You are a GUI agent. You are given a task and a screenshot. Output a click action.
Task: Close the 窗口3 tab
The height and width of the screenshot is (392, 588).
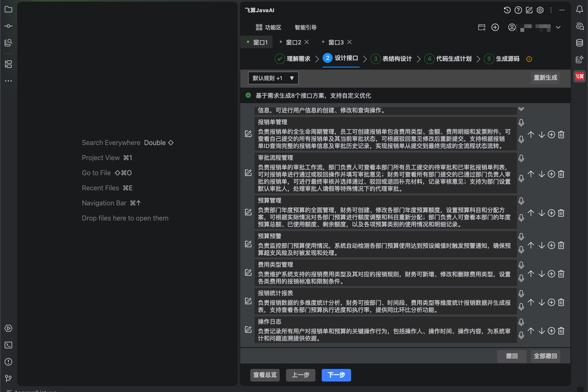point(349,42)
